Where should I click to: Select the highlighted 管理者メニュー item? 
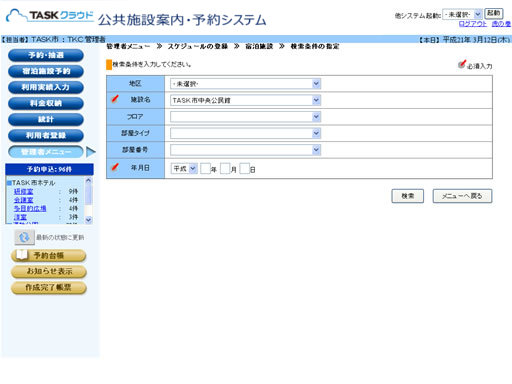point(46,152)
